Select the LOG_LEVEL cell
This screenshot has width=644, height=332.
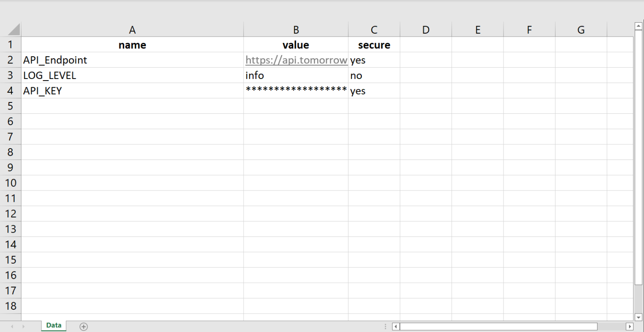[x=132, y=76]
